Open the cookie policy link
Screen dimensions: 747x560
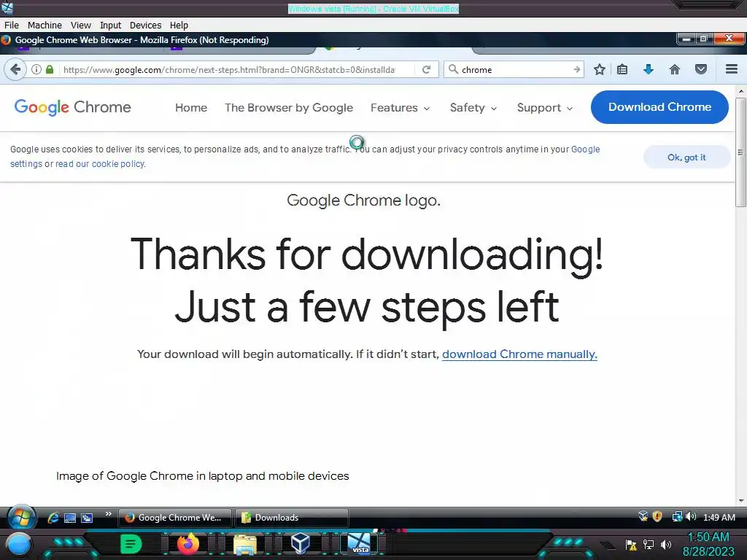point(101,164)
